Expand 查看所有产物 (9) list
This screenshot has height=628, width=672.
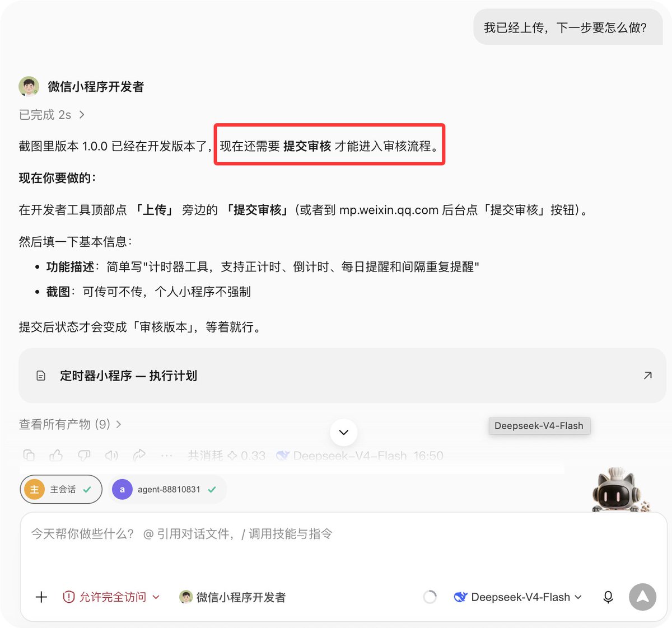(x=70, y=424)
